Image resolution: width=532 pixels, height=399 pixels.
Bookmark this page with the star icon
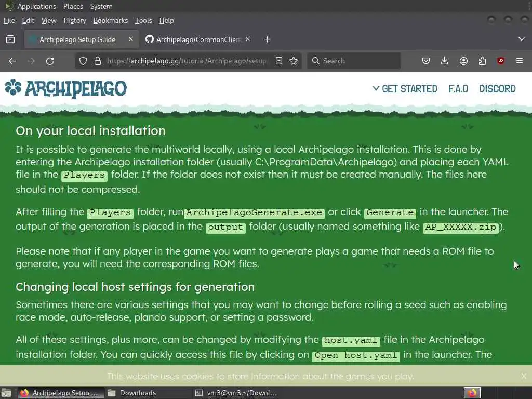(x=294, y=61)
